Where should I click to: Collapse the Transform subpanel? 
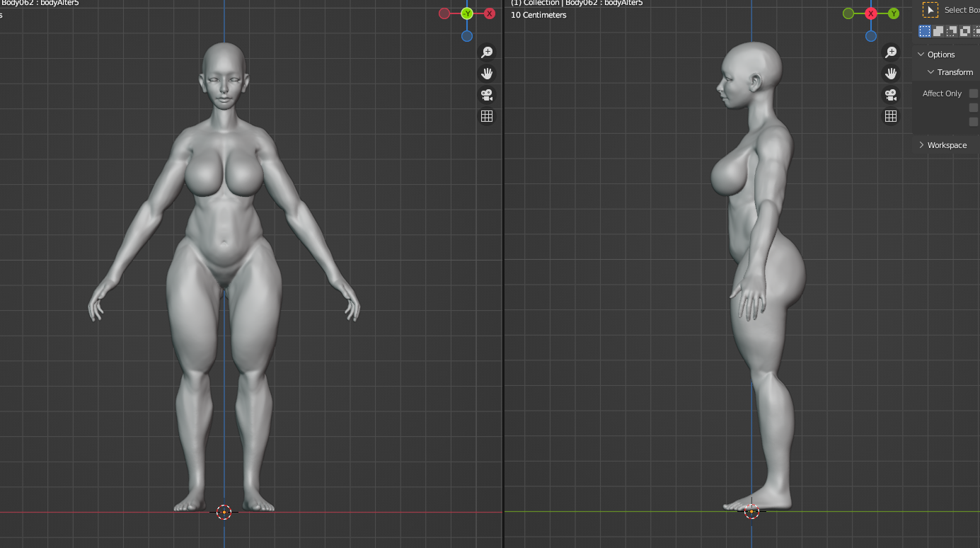[x=931, y=72]
